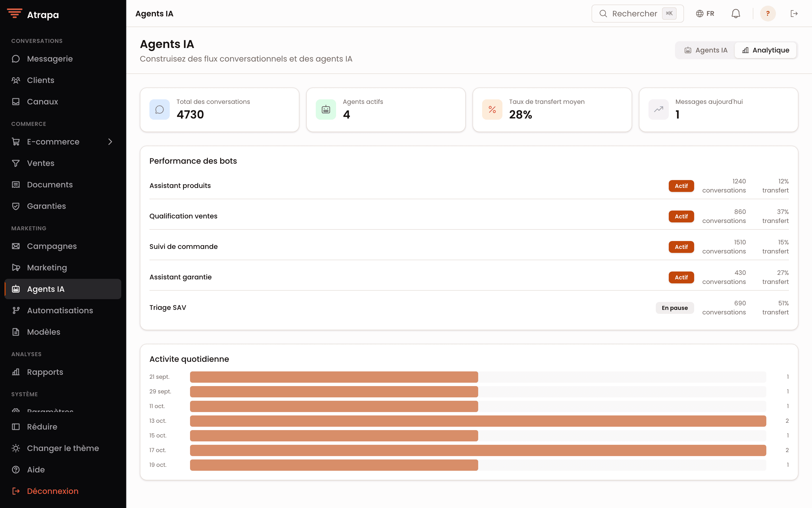
Task: Toggle theme via Changer le thème
Action: click(63, 448)
